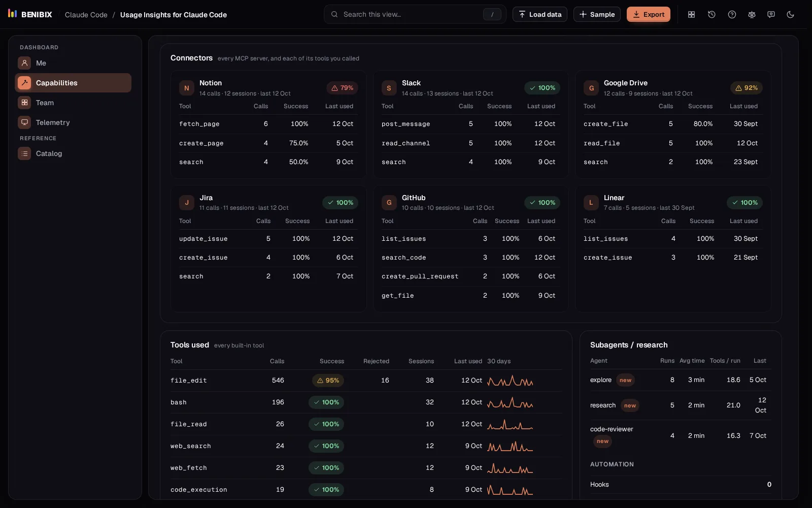Click the Export button
The height and width of the screenshot is (508, 812).
649,14
